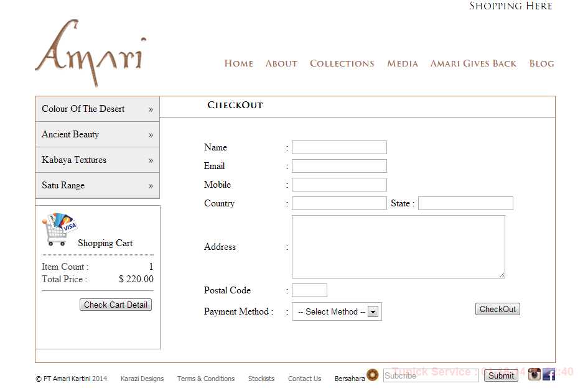Viewport: 588px width, 391px height.
Task: Focus the Email input field
Action: pyautogui.click(x=339, y=166)
